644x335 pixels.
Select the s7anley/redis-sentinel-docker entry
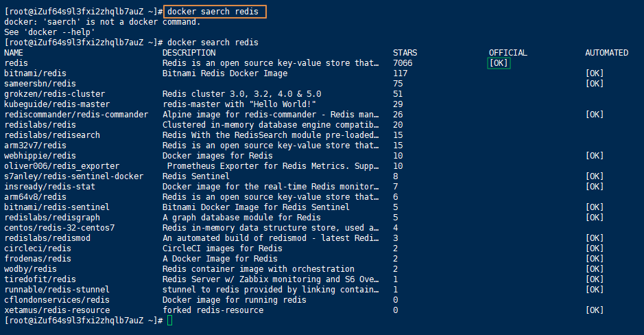click(x=74, y=176)
